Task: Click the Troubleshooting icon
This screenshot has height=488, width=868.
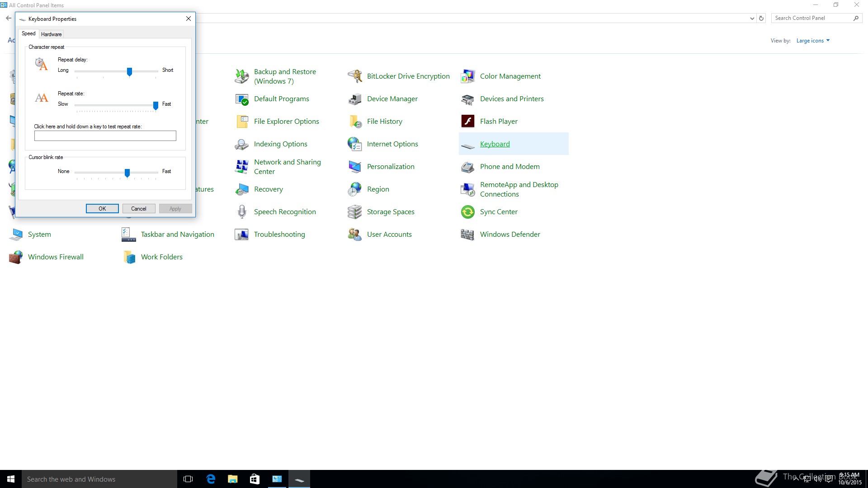Action: coord(242,235)
